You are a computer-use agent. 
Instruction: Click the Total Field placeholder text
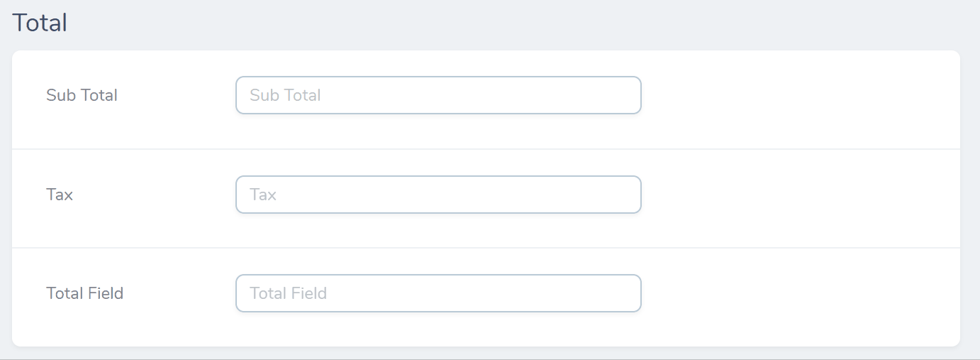288,293
